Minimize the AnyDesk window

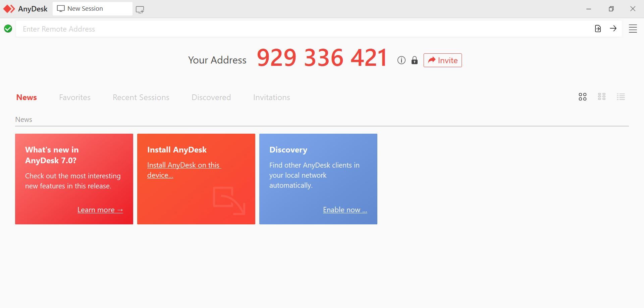588,9
